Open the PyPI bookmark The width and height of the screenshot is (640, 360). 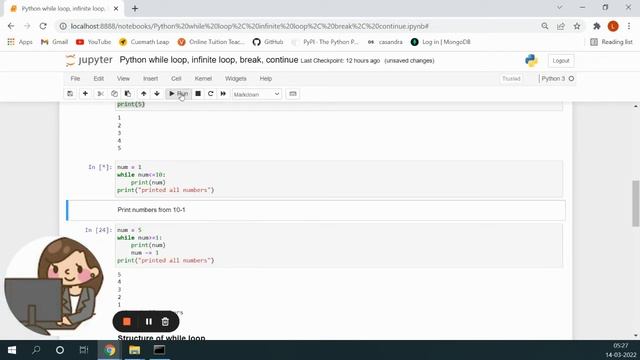[x=326, y=42]
